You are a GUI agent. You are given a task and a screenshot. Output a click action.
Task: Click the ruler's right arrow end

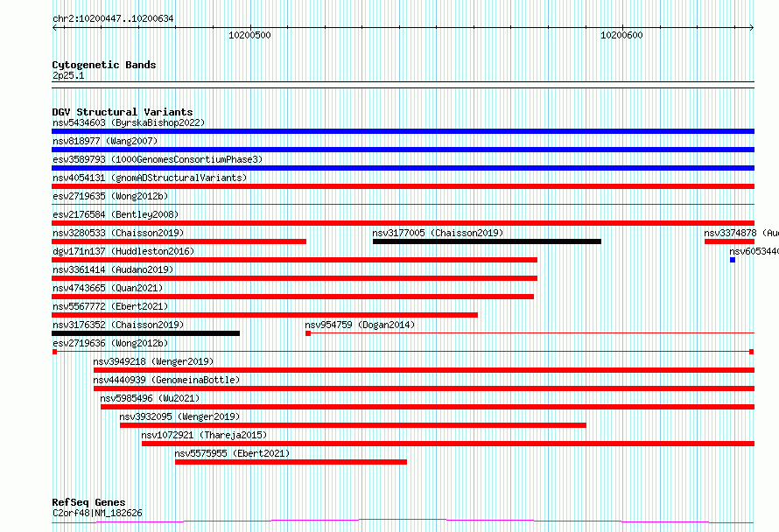coord(752,27)
